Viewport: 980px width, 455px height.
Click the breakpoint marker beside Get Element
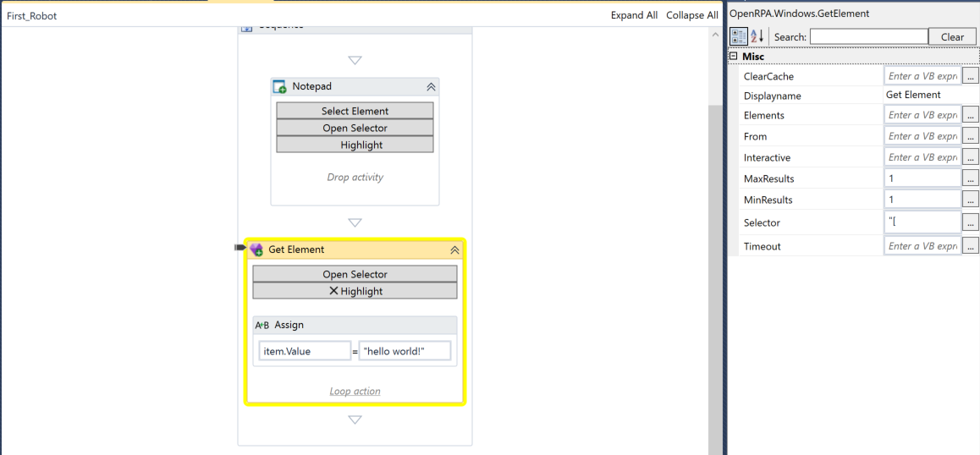click(240, 248)
